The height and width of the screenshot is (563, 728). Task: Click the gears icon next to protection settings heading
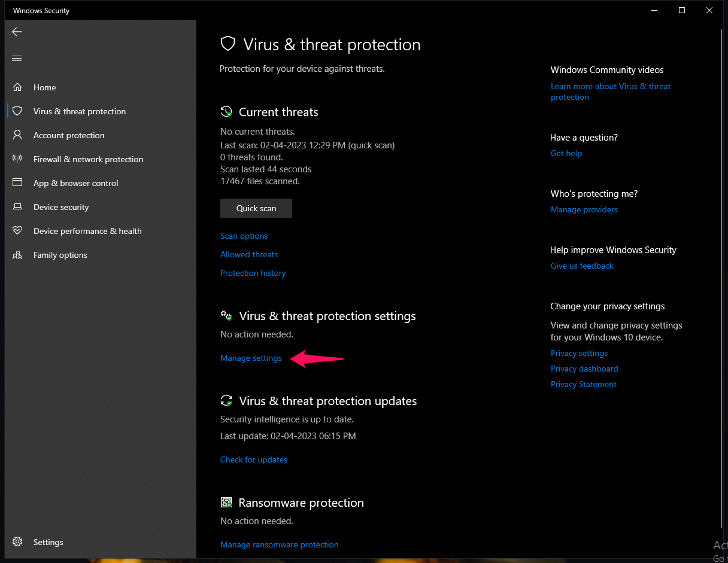pyautogui.click(x=226, y=316)
